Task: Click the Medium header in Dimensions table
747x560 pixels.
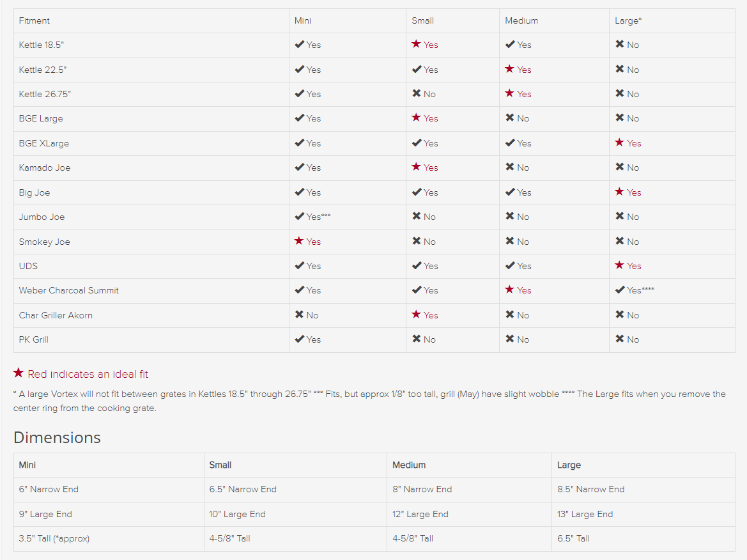Action: pyautogui.click(x=409, y=465)
